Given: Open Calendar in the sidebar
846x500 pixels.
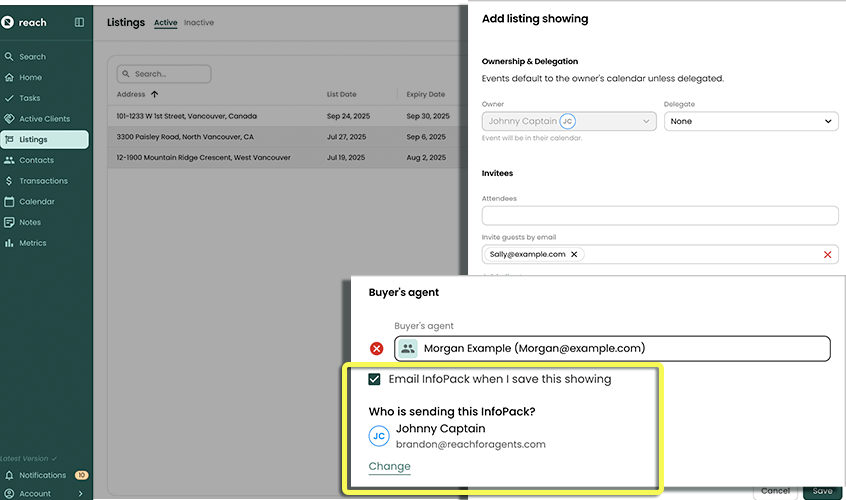Looking at the screenshot, I should coord(37,202).
